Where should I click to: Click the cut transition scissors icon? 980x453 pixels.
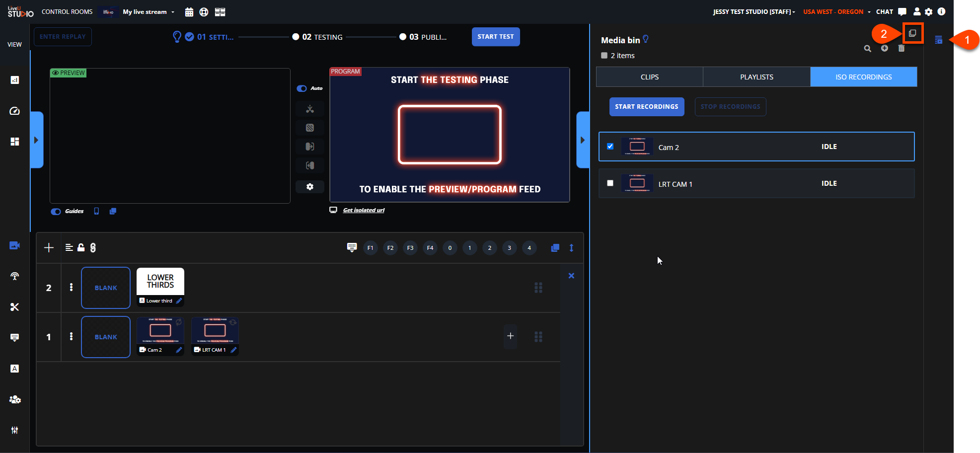(310, 109)
